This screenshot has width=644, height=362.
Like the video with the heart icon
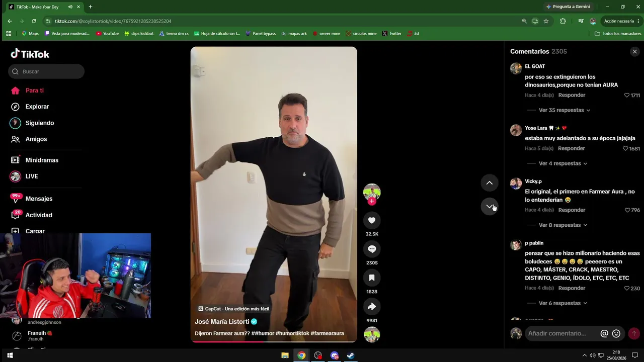372,220
